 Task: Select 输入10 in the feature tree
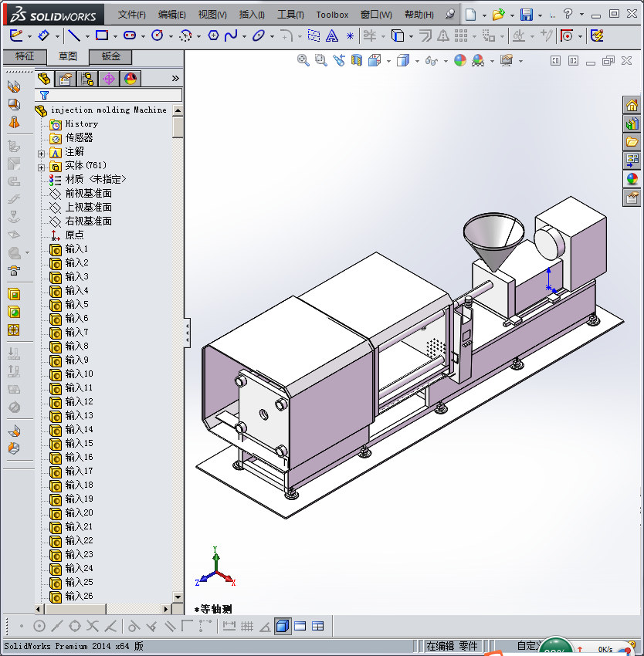coord(79,374)
